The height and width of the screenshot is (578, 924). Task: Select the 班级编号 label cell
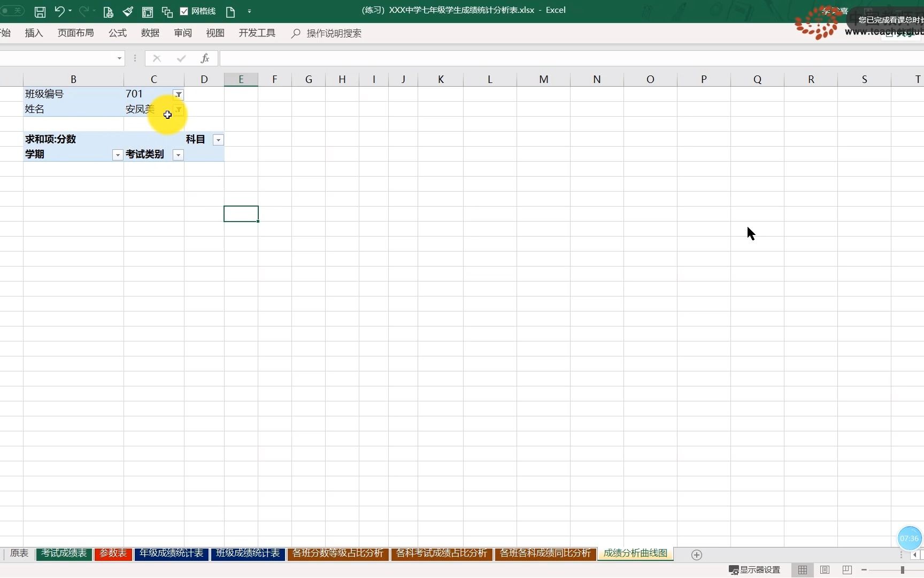tap(73, 94)
